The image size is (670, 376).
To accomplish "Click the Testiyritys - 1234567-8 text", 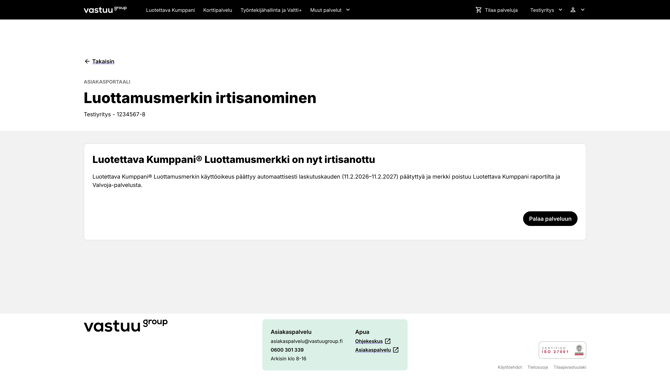I will click(115, 114).
